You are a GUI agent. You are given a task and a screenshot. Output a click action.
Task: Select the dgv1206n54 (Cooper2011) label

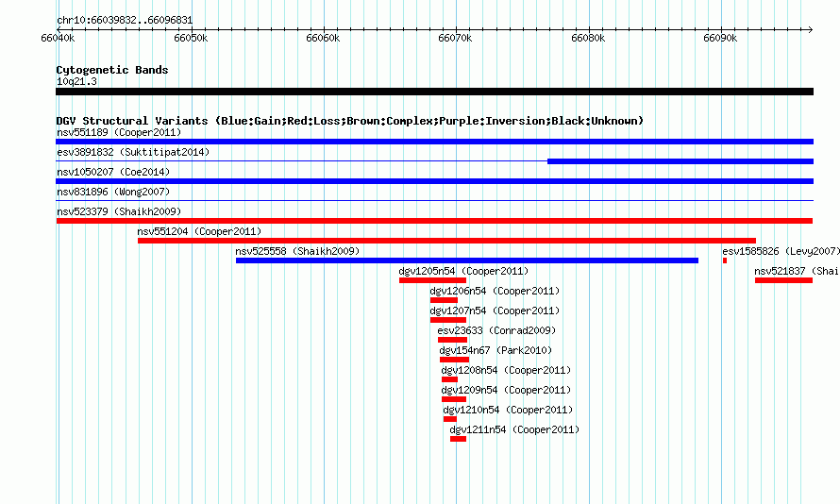[x=495, y=291]
